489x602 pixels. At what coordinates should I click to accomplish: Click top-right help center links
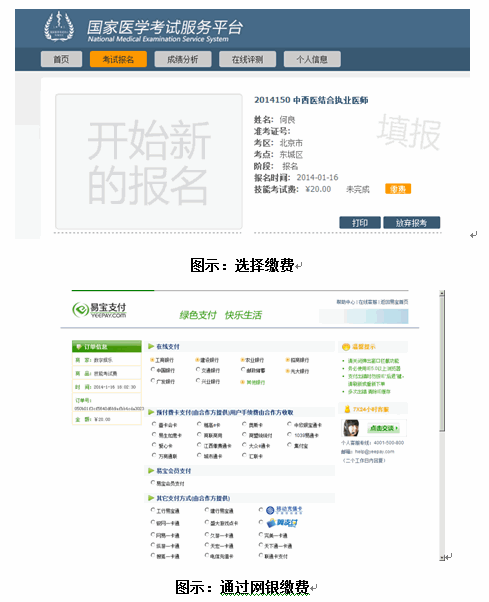tap(372, 302)
